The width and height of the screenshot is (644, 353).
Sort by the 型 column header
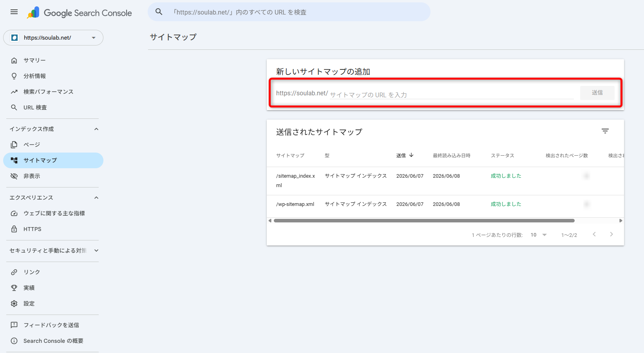click(x=327, y=156)
